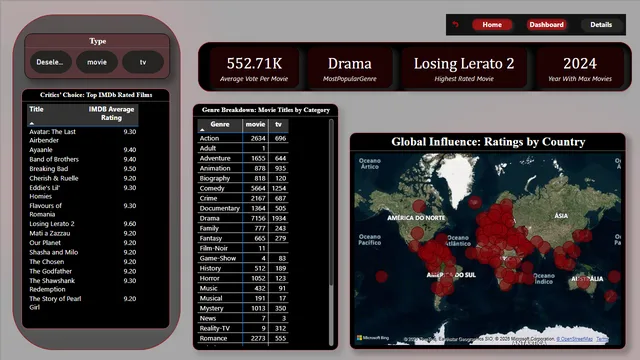Click the 552.71K Average Vote card

tap(254, 68)
